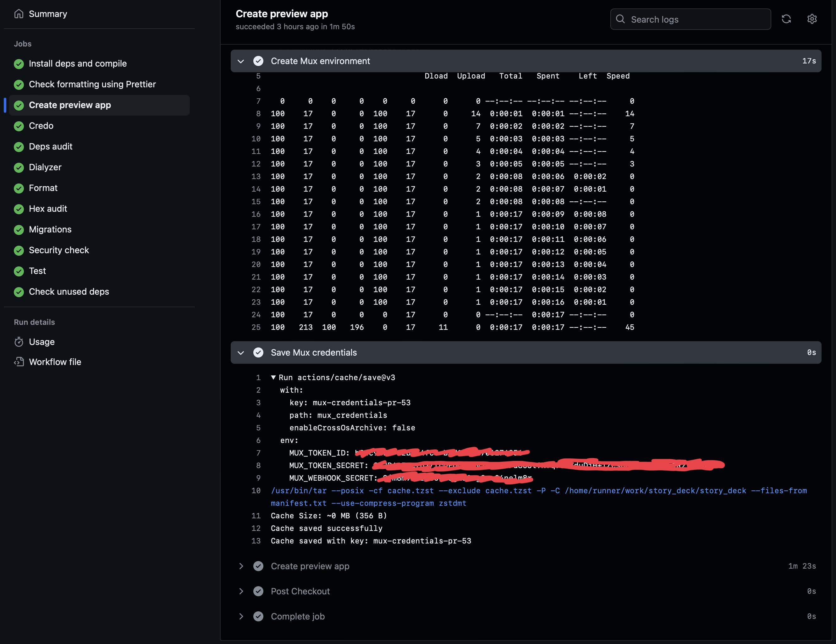
Task: Open the Security check job
Action: pos(58,250)
